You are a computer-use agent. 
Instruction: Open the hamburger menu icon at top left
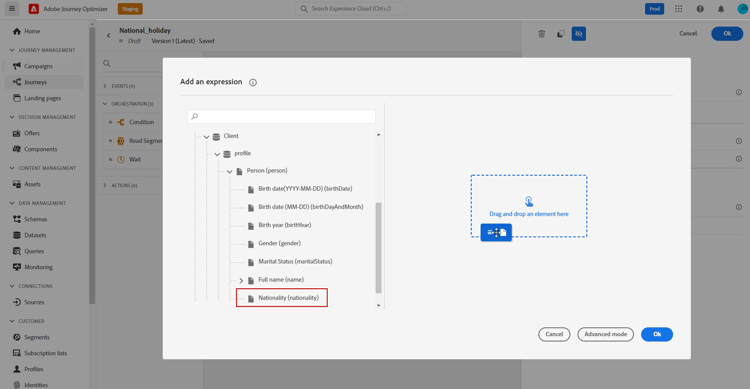click(12, 8)
